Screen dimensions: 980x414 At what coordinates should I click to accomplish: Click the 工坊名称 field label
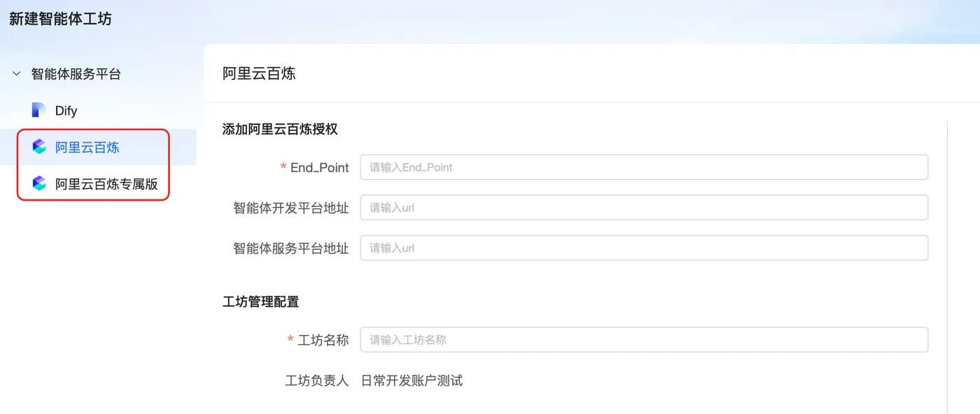(323, 340)
